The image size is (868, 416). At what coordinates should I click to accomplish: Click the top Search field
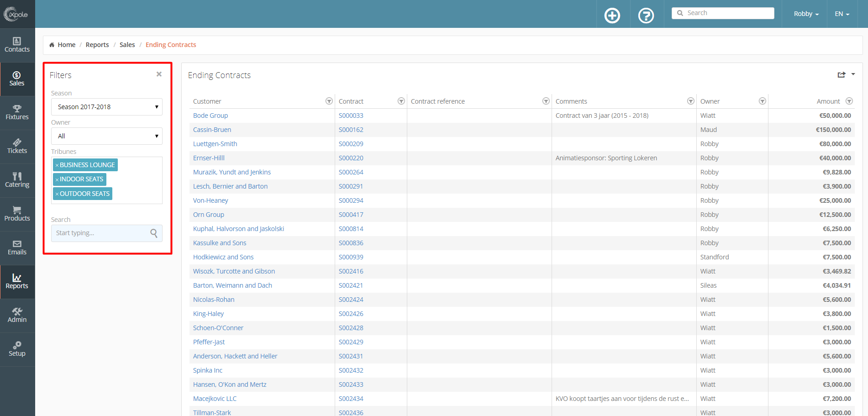[723, 13]
